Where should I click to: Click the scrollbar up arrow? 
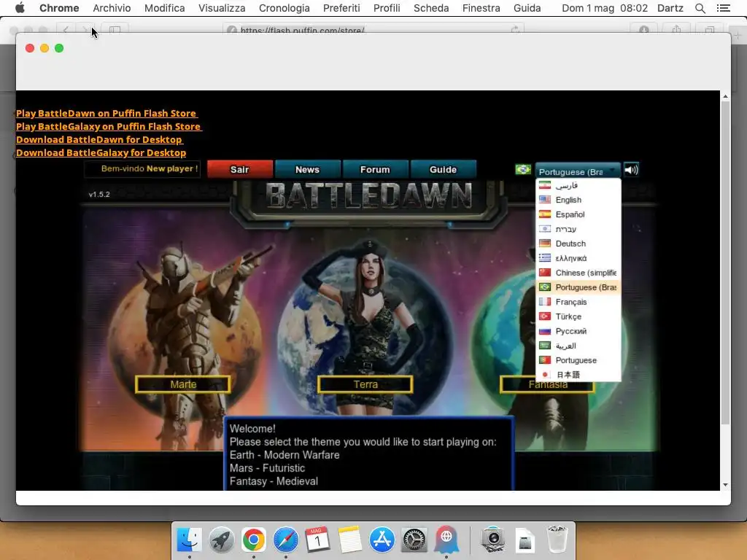pos(725,96)
